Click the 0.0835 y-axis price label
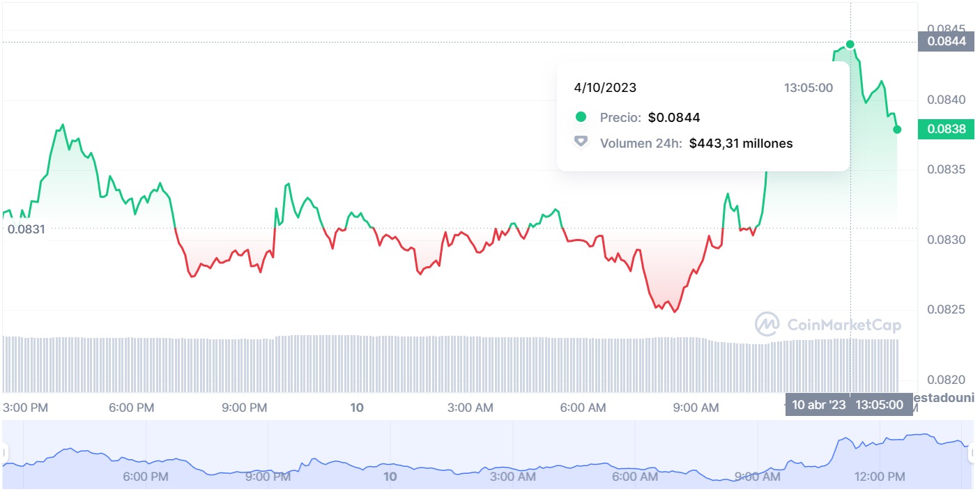This screenshot has width=980, height=494. 947,170
